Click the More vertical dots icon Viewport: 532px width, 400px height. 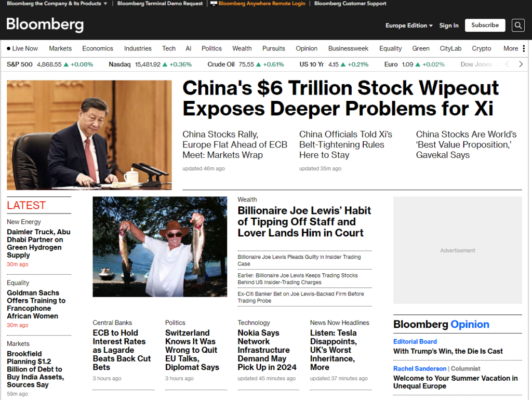524,48
